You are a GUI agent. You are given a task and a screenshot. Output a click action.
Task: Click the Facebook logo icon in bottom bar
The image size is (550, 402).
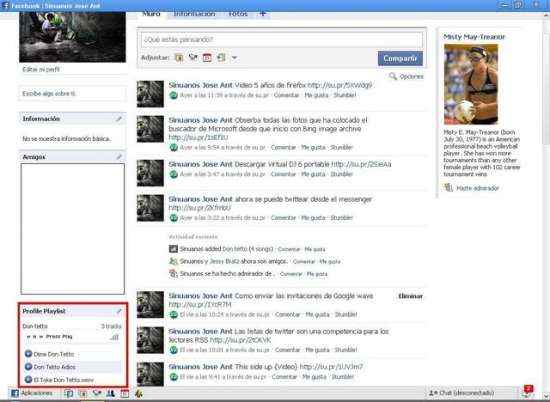(x=14, y=393)
